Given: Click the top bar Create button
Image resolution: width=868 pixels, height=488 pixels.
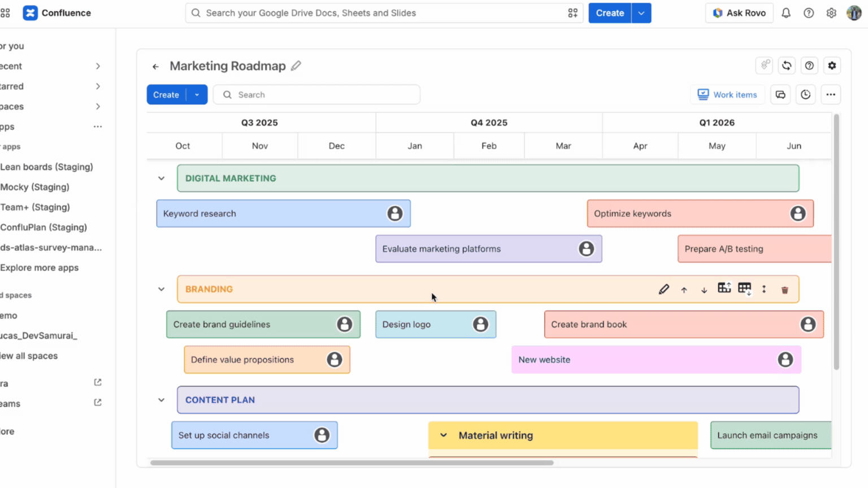Looking at the screenshot, I should (x=610, y=13).
